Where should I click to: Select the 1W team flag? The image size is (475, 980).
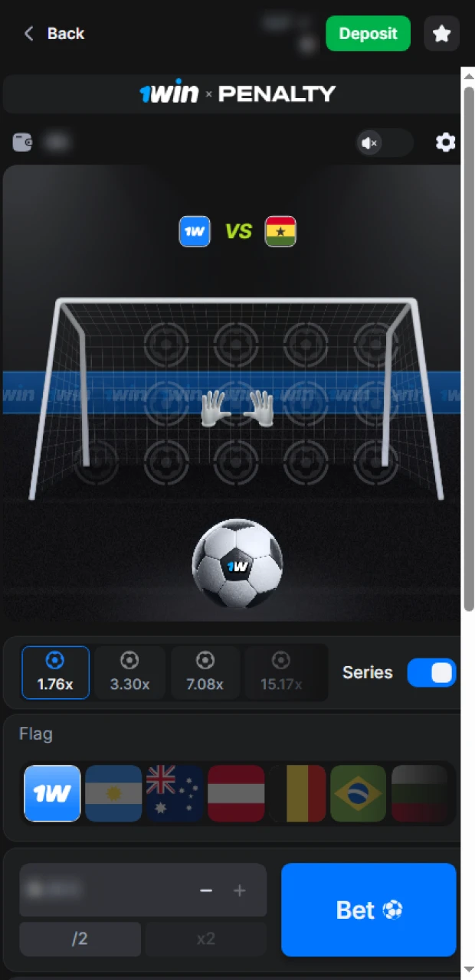pyautogui.click(x=53, y=793)
